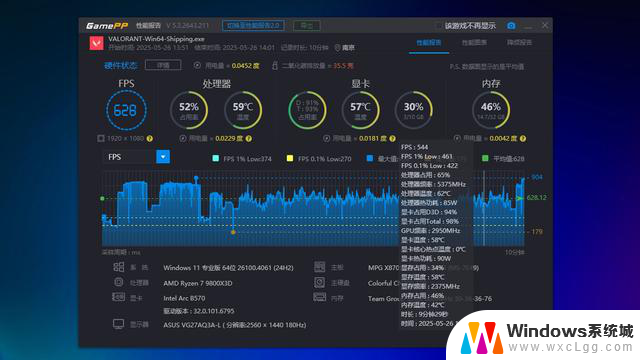
Task: Close the GamePP window
Action: tap(545, 25)
